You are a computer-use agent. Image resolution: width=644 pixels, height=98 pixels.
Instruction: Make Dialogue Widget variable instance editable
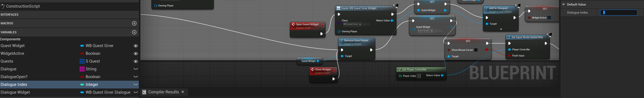[x=136, y=92]
